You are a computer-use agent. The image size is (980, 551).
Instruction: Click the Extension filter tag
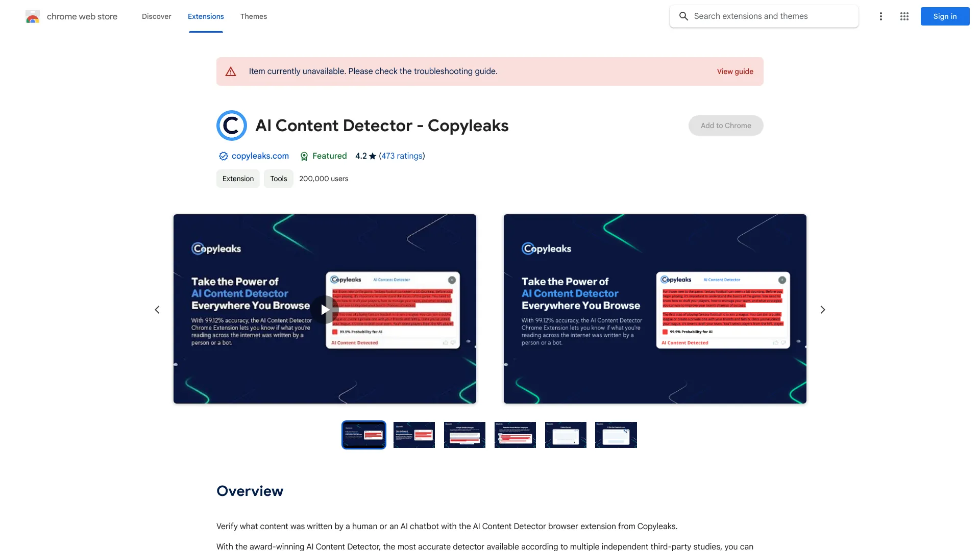[x=238, y=178]
